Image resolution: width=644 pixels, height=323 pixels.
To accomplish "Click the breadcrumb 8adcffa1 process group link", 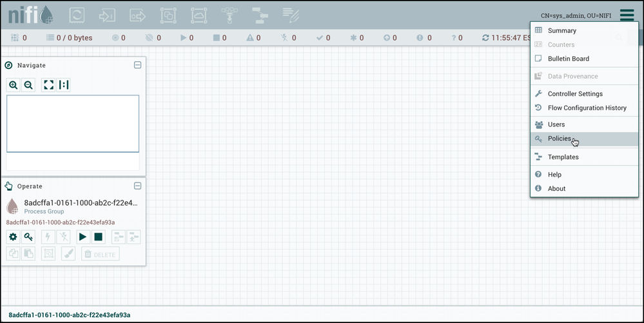I will point(70,315).
